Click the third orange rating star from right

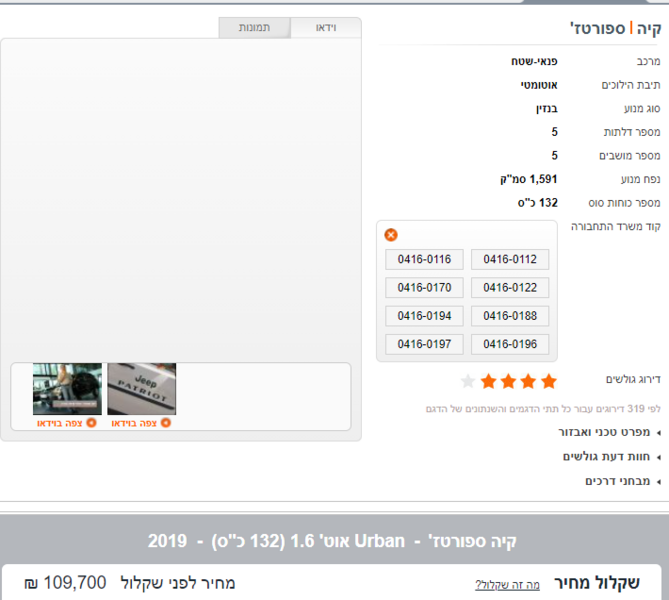(x=509, y=381)
